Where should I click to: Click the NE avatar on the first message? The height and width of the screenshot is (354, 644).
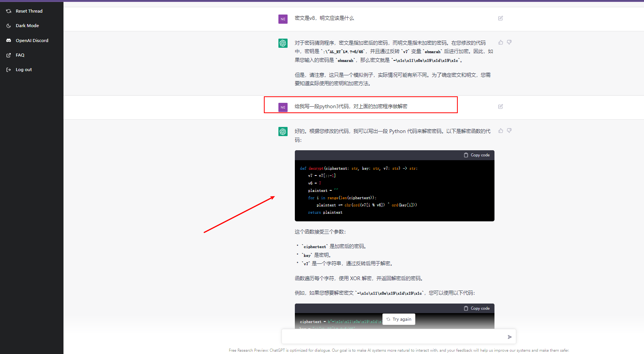coord(283,19)
